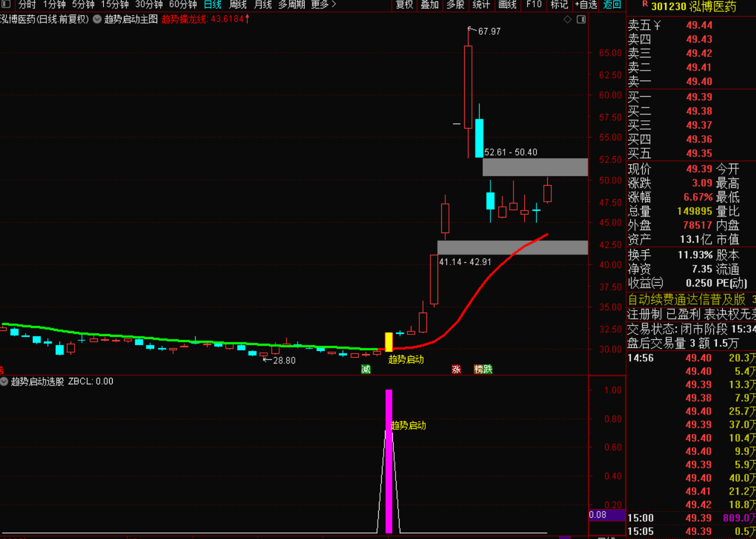The width and height of the screenshot is (756, 539).
Task: Click the 榜跌 marker badge
Action: (x=483, y=369)
